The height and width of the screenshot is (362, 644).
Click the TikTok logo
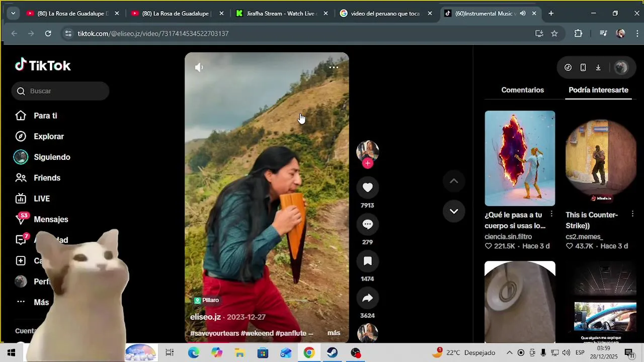pos(43,65)
